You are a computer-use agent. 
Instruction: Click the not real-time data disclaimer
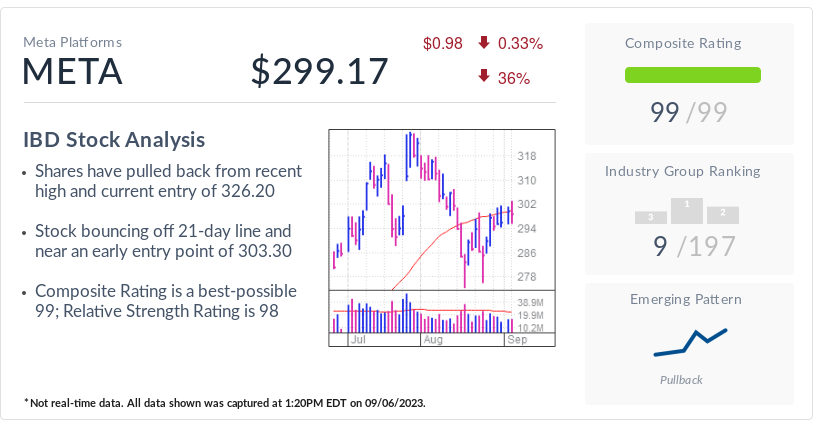click(226, 402)
